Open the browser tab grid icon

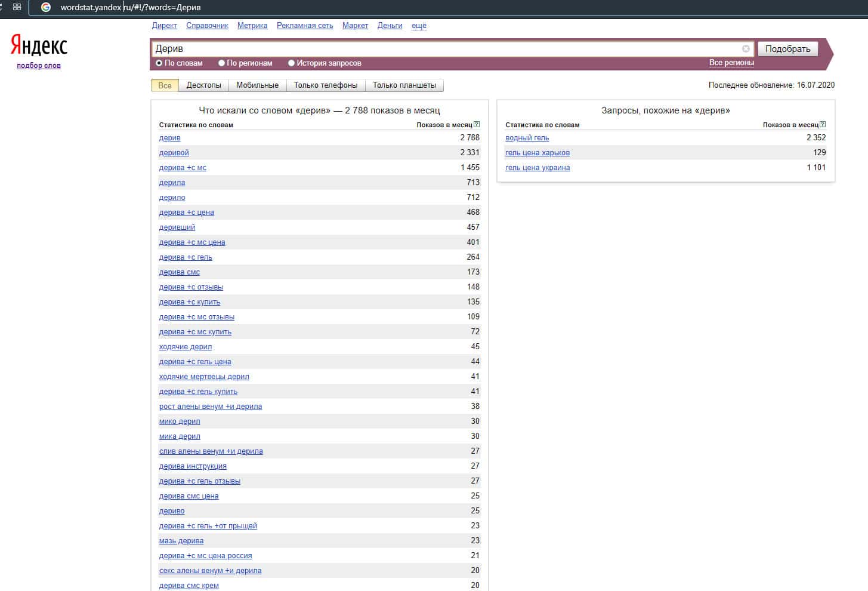pos(17,7)
